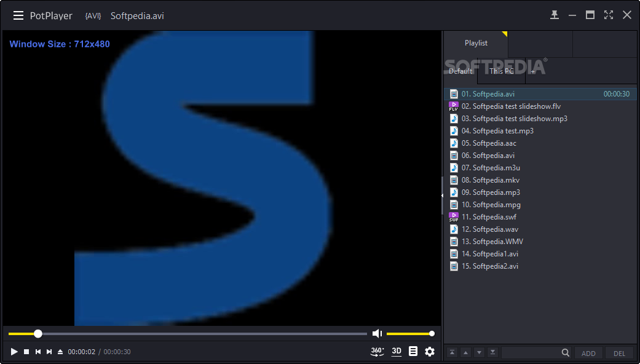Open the PotPlayer hamburger main menu
Screen dimensions: 640x364
click(x=18, y=15)
